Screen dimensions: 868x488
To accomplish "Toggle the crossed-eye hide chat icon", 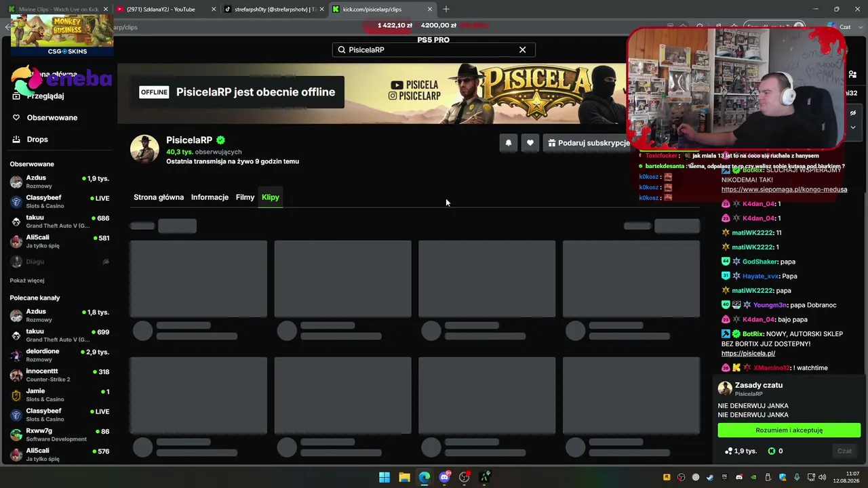I will point(853,113).
